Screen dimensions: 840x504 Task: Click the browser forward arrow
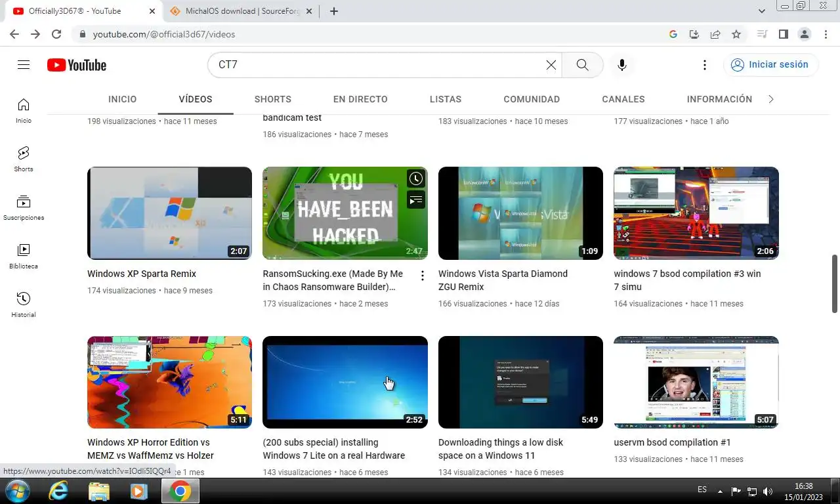(x=35, y=34)
